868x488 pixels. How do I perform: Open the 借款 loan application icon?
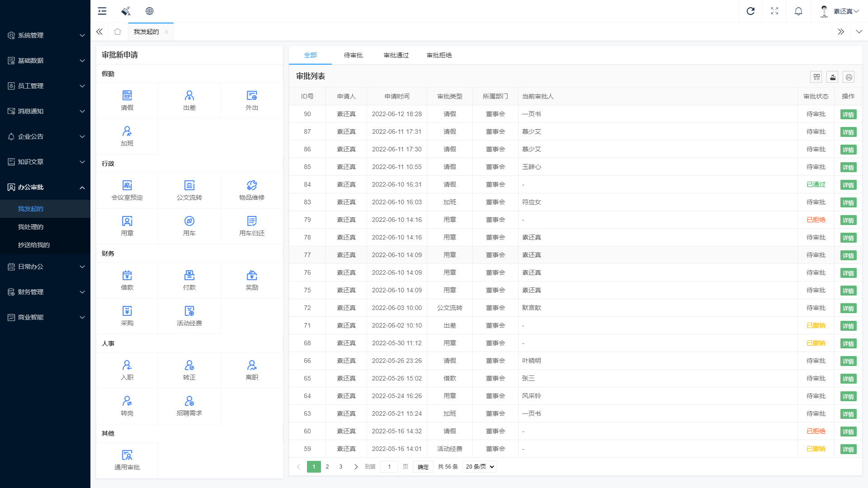click(x=127, y=280)
